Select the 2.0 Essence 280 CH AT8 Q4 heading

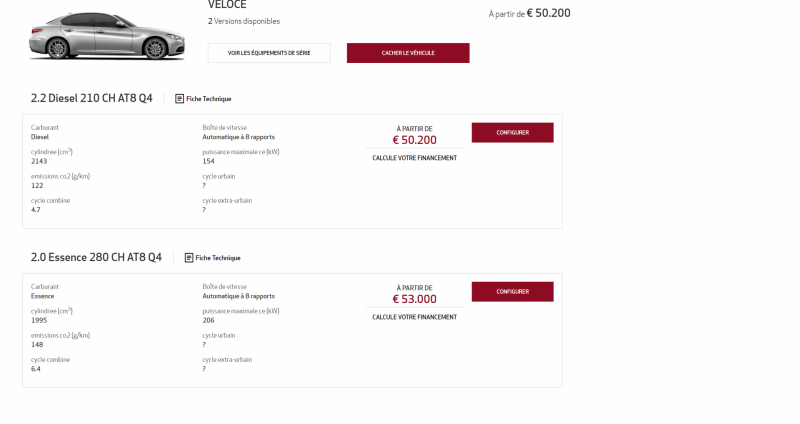point(96,257)
